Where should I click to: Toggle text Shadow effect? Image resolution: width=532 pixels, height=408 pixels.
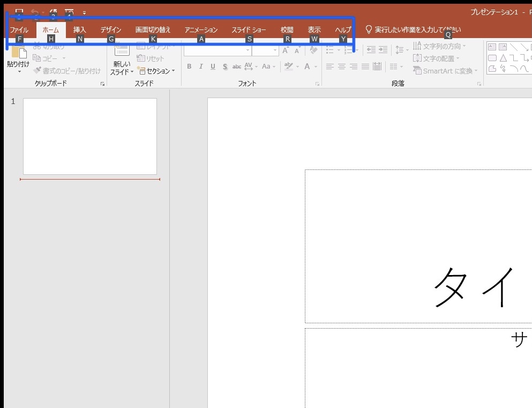tap(225, 66)
